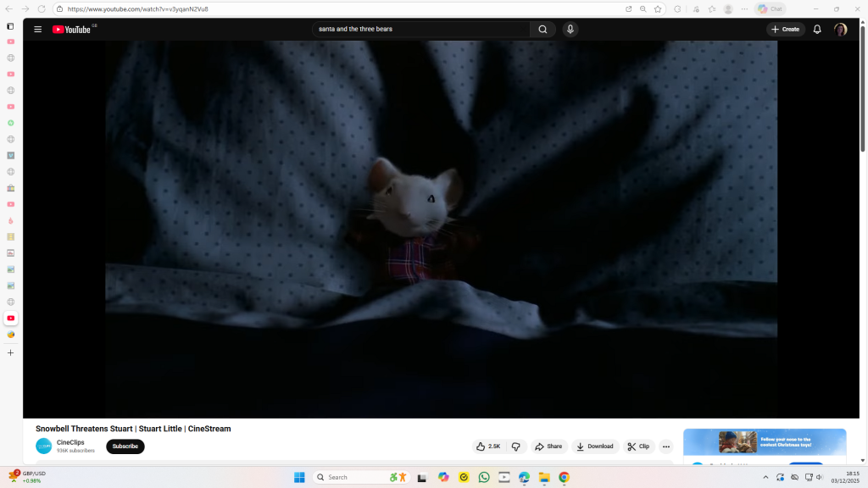Share this video
This screenshot has height=488, width=868.
click(x=548, y=446)
